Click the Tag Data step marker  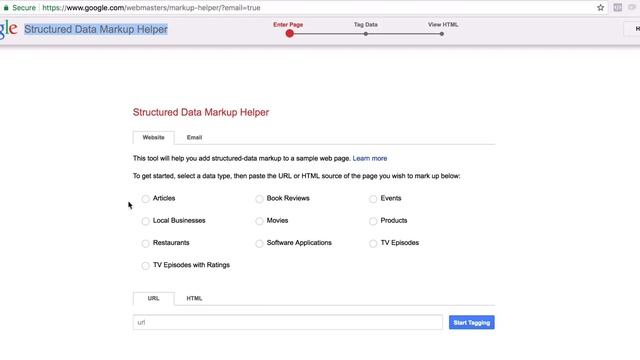pos(366,34)
